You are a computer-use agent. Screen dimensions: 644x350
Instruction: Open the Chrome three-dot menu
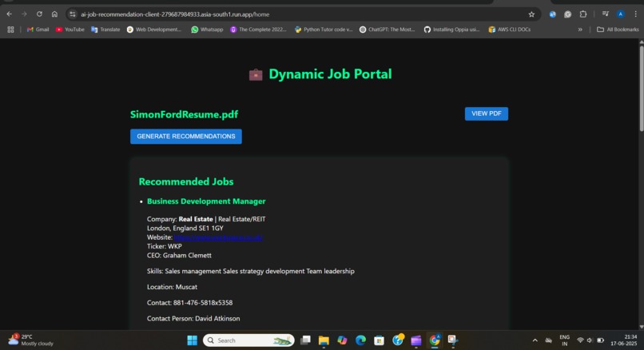[635, 14]
